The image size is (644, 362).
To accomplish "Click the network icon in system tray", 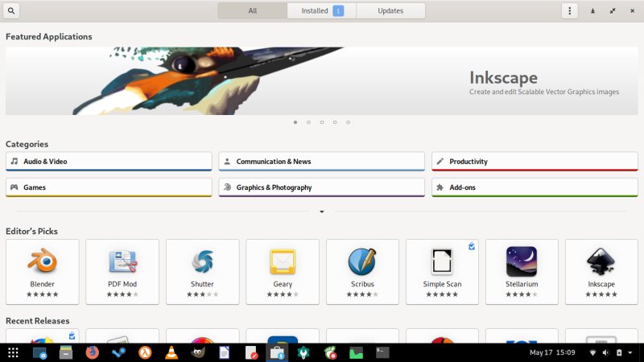I will point(592,352).
